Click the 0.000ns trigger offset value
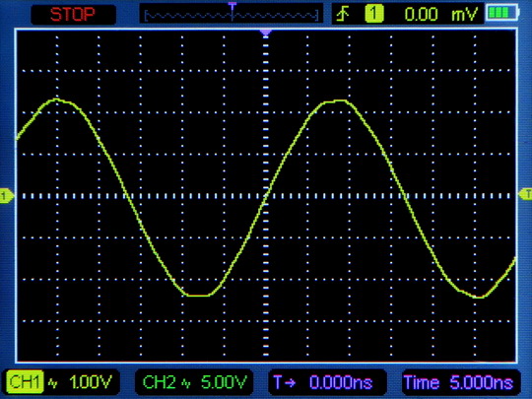 coord(341,382)
